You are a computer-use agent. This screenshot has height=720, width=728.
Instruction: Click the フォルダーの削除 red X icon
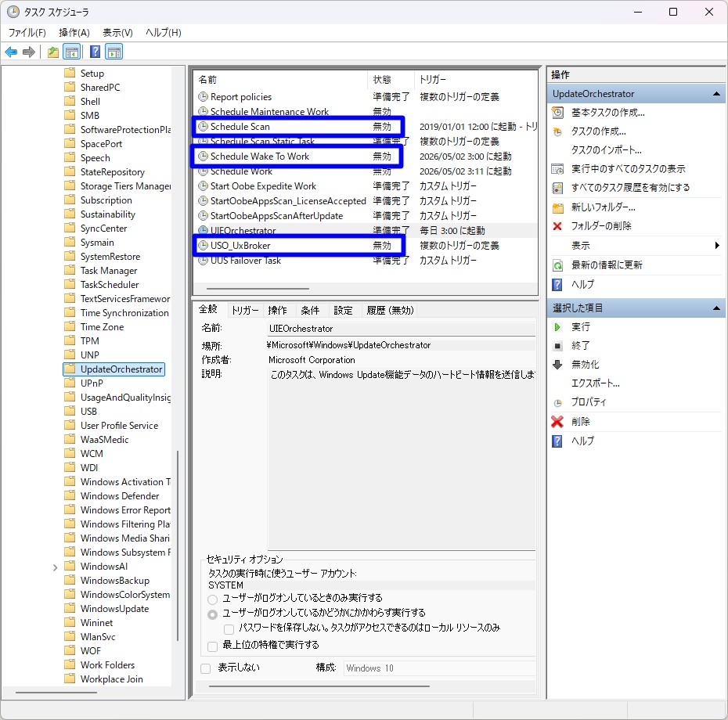point(557,226)
